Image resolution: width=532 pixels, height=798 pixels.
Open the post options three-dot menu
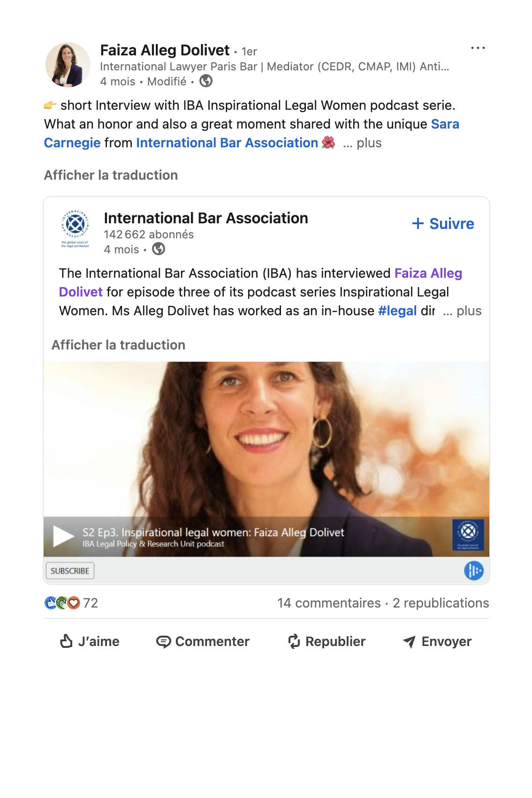478,48
